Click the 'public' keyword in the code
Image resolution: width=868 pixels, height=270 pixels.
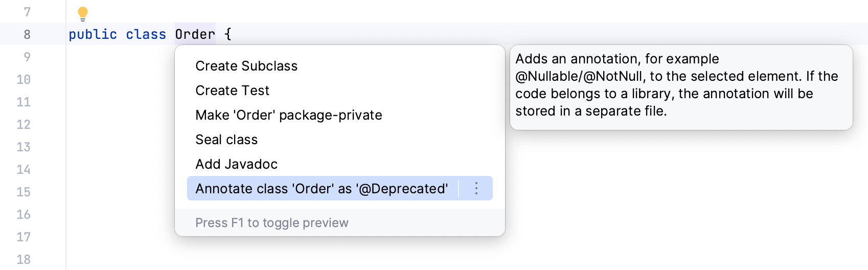[93, 34]
